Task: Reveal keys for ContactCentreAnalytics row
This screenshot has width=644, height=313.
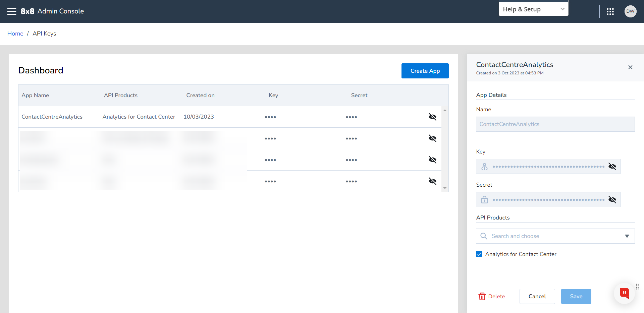Action: tap(432, 117)
